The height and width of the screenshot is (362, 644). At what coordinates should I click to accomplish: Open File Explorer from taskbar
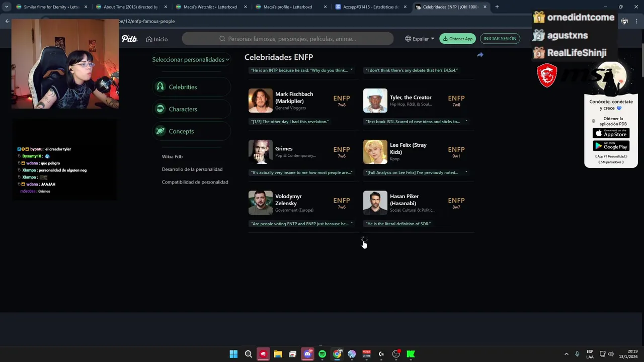coord(278,354)
